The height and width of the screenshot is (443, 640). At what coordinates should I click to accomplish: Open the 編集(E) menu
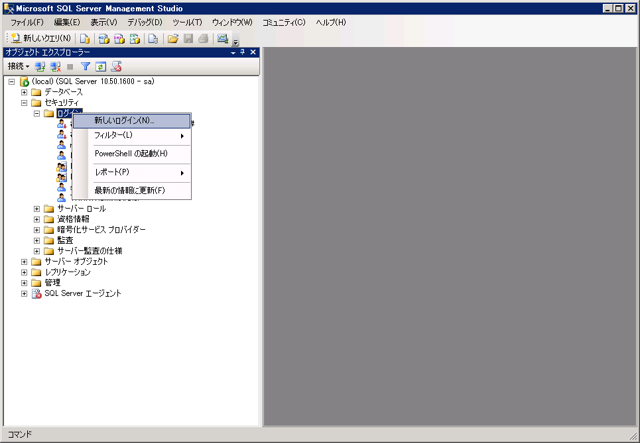coord(67,22)
